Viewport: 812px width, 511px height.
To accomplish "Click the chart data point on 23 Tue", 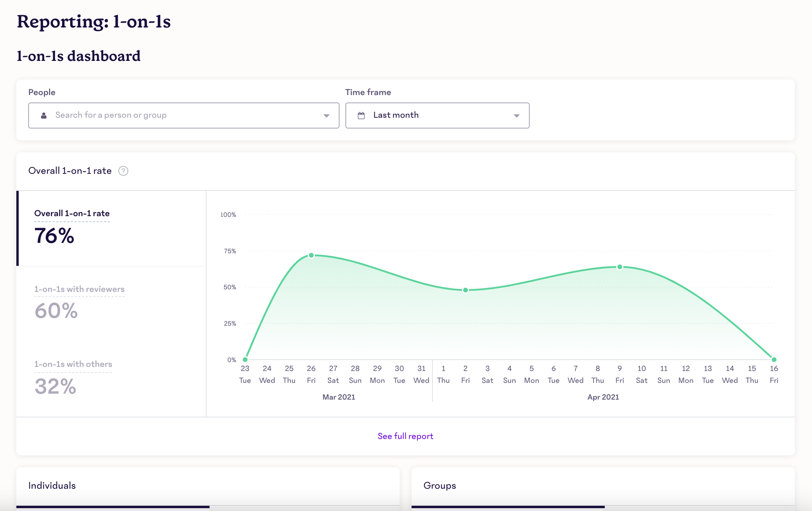I will 245,359.
